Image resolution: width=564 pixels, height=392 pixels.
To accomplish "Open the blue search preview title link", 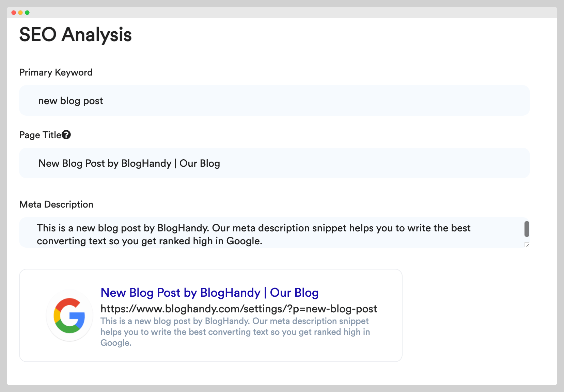I will click(209, 293).
